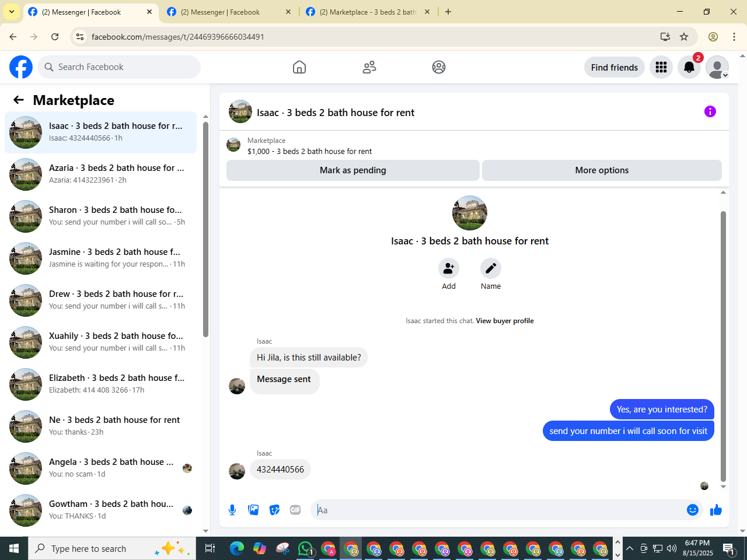Open Windows Start menu

[14, 548]
